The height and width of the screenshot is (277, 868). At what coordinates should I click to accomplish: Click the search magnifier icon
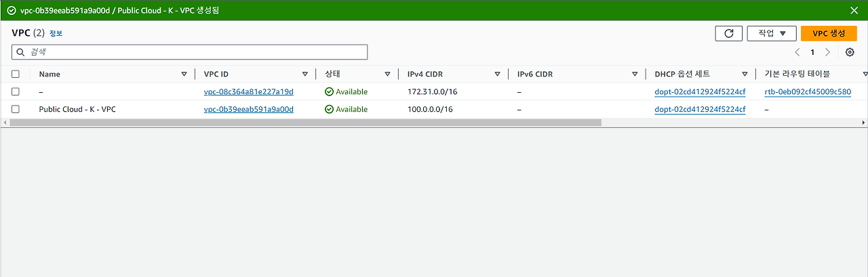pos(20,52)
